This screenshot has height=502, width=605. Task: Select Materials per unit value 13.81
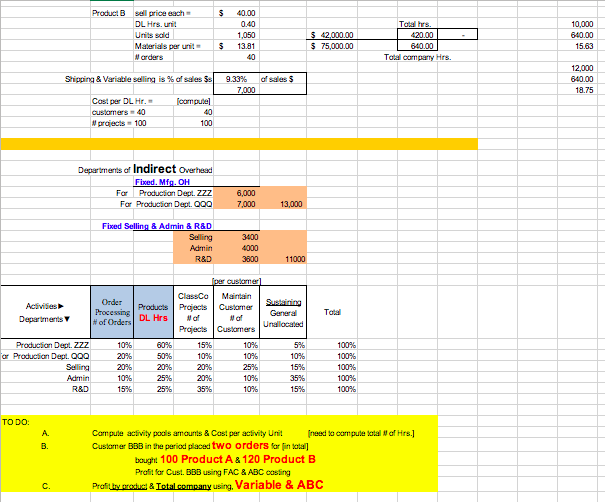click(x=245, y=46)
